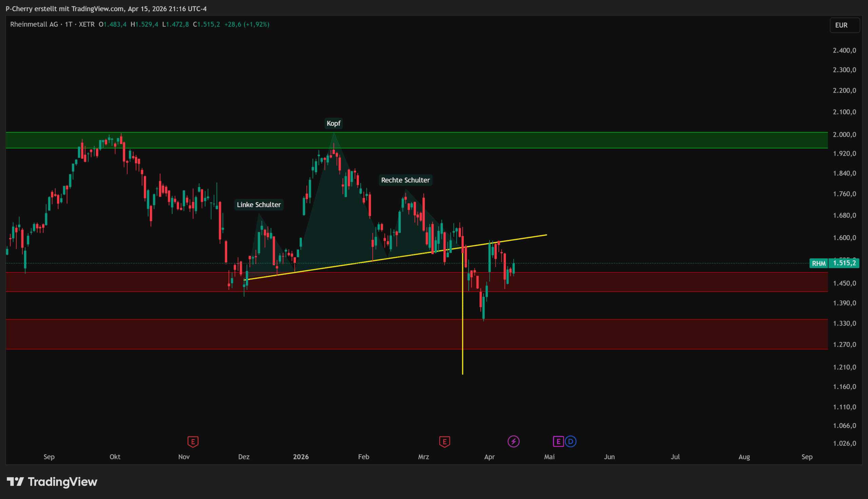
Task: Select the Kopf text label
Action: (333, 123)
